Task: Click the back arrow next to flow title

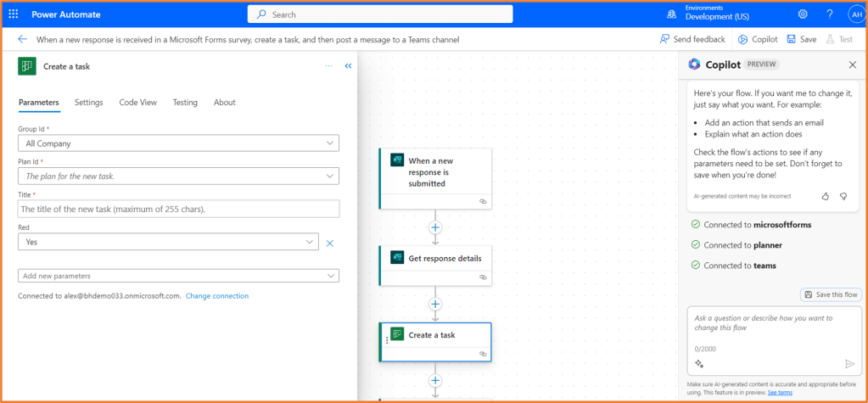Action: tap(22, 39)
